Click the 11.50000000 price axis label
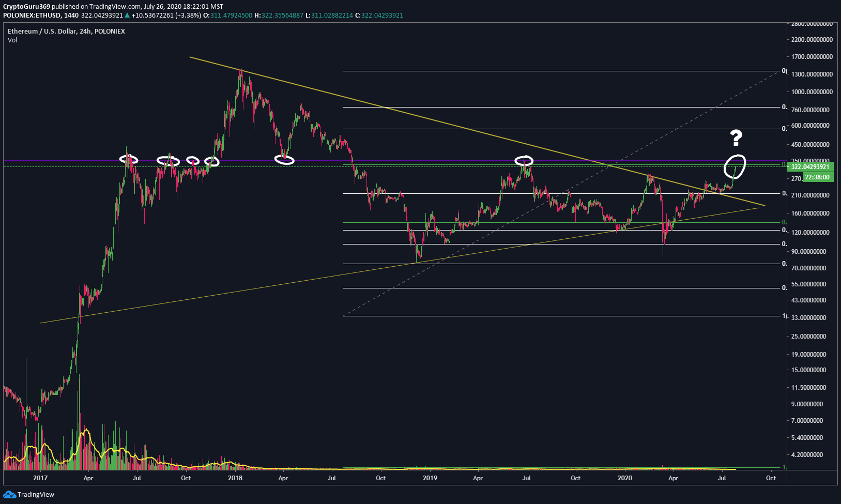The width and height of the screenshot is (841, 504). 809,388
